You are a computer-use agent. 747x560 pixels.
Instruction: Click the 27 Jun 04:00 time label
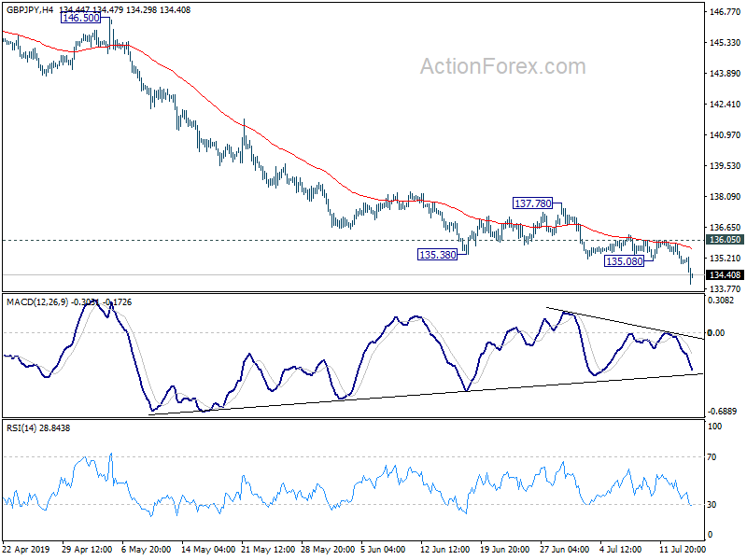click(565, 550)
